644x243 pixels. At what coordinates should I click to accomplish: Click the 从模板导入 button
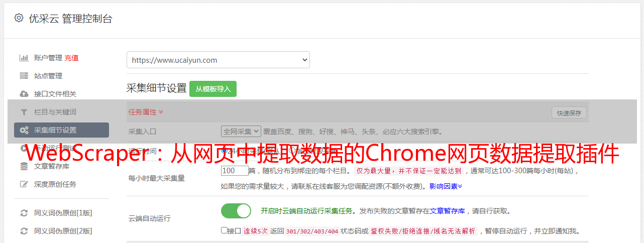coord(213,89)
